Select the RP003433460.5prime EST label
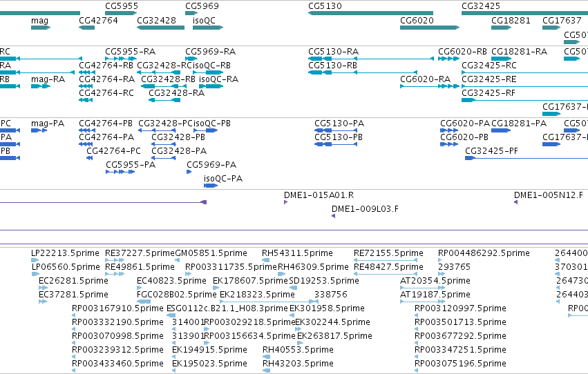 (117, 364)
